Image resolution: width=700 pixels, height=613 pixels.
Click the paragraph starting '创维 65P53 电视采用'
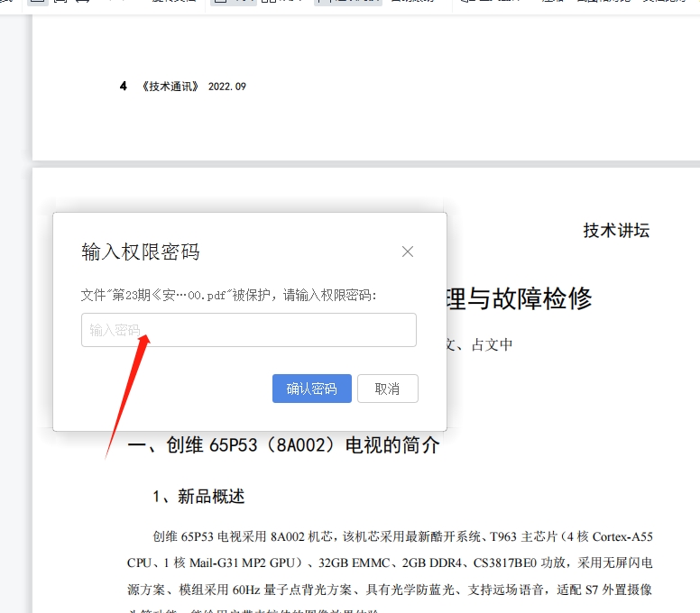[x=390, y=572]
